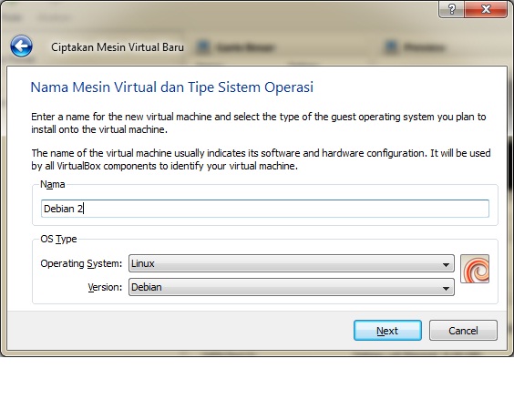The width and height of the screenshot is (514, 420).
Task: Click the paragraph starting 'The name of the virtual'
Action: [261, 159]
